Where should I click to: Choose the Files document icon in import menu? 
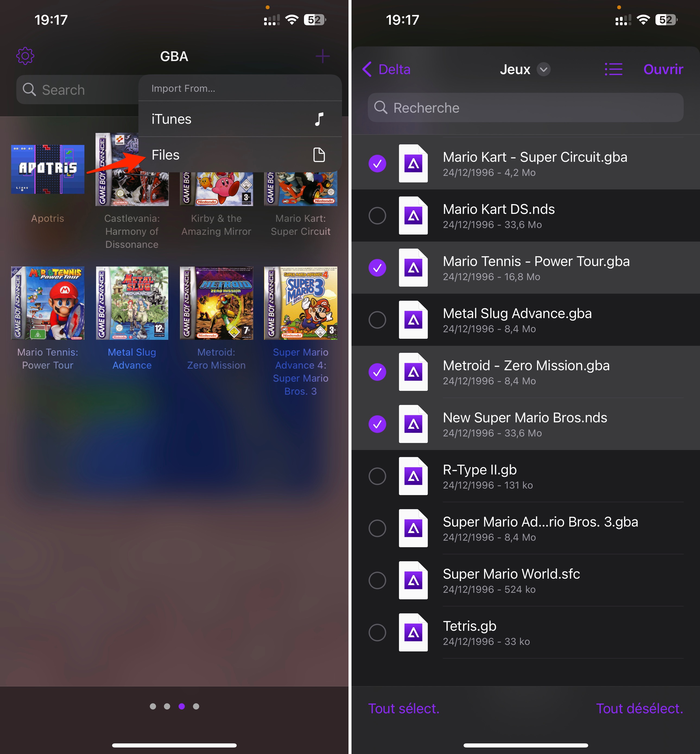click(x=319, y=155)
